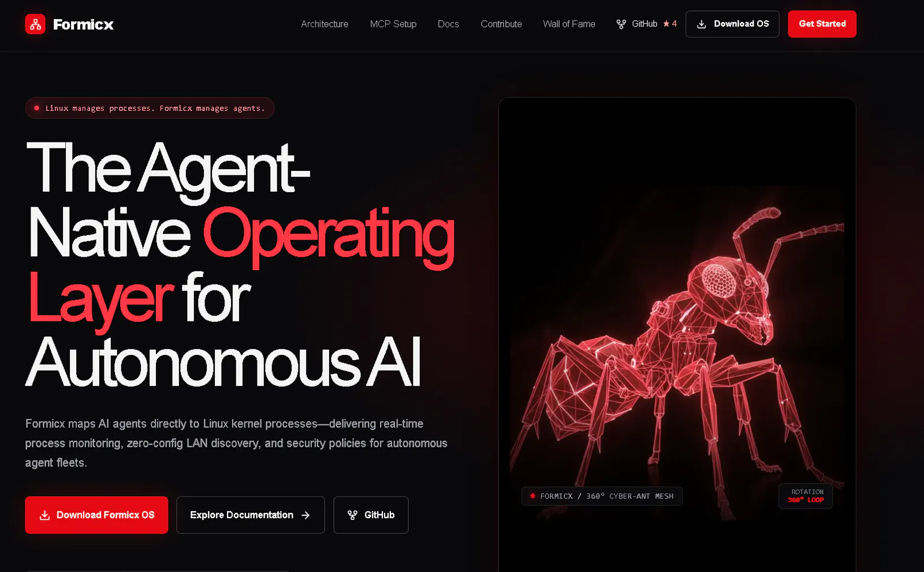Open the Architecture nav item
924x572 pixels.
pos(325,24)
